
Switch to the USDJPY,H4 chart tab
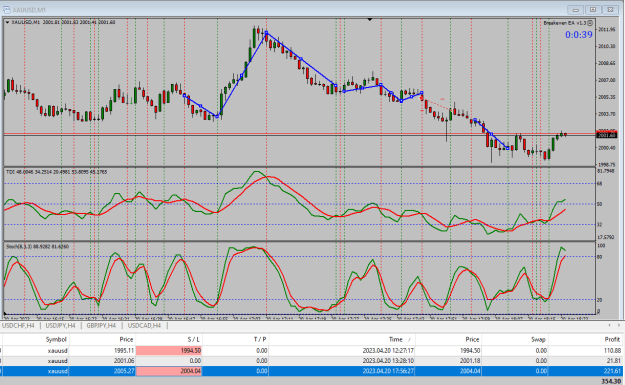pyautogui.click(x=61, y=326)
